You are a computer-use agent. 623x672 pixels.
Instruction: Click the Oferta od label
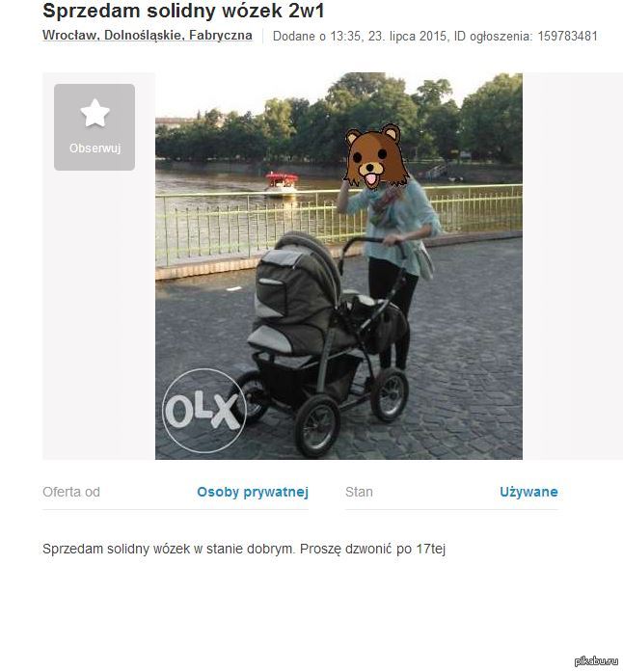(x=71, y=492)
